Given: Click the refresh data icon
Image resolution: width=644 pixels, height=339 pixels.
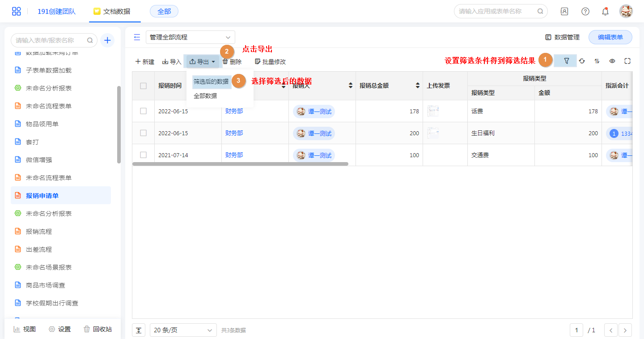Looking at the screenshot, I should pos(582,61).
